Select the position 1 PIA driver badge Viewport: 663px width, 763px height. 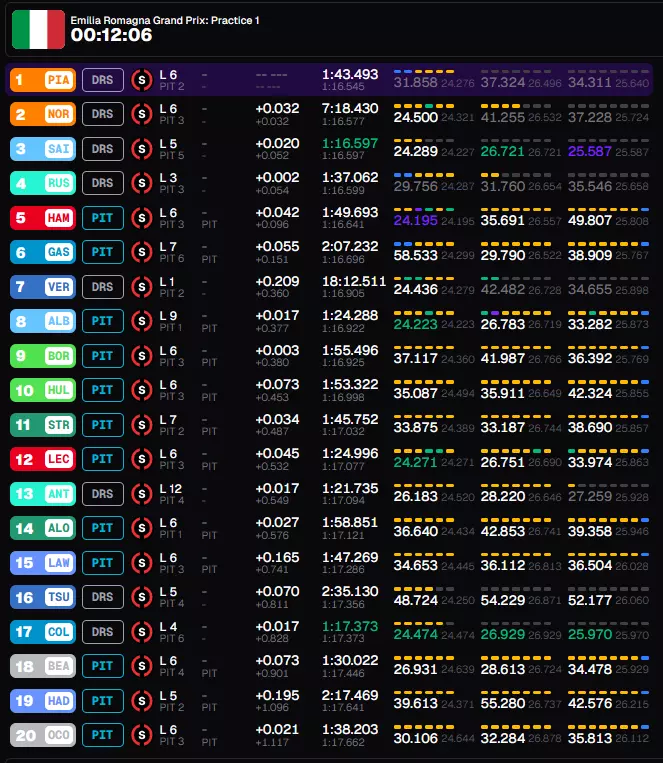(x=43, y=80)
